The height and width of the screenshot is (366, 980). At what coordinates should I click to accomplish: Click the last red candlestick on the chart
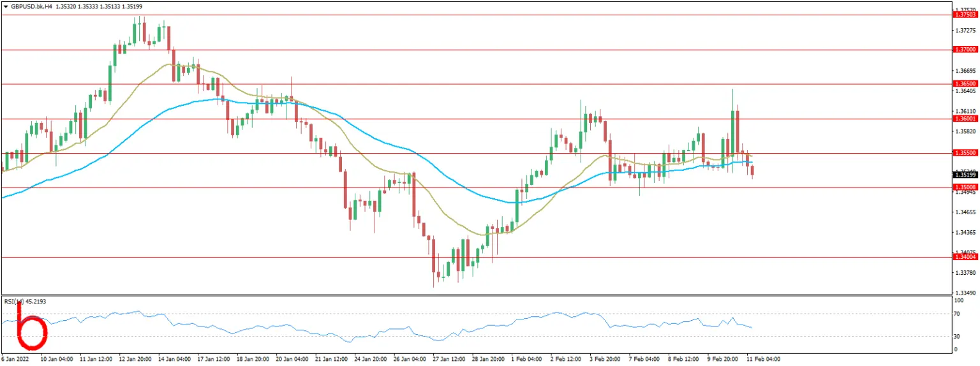tap(753, 170)
